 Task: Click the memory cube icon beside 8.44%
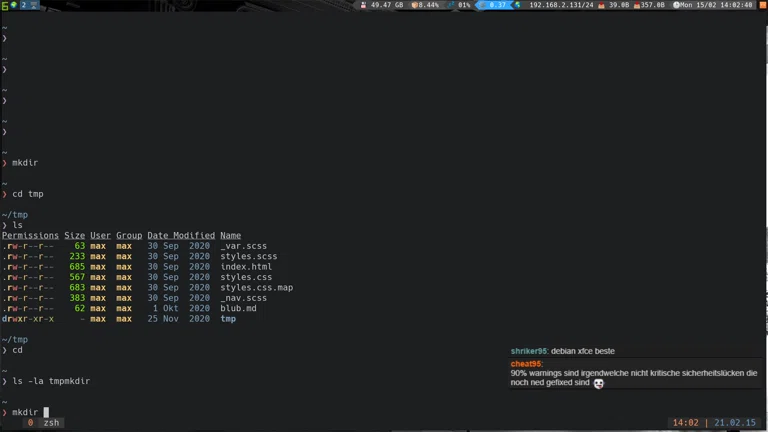click(414, 5)
